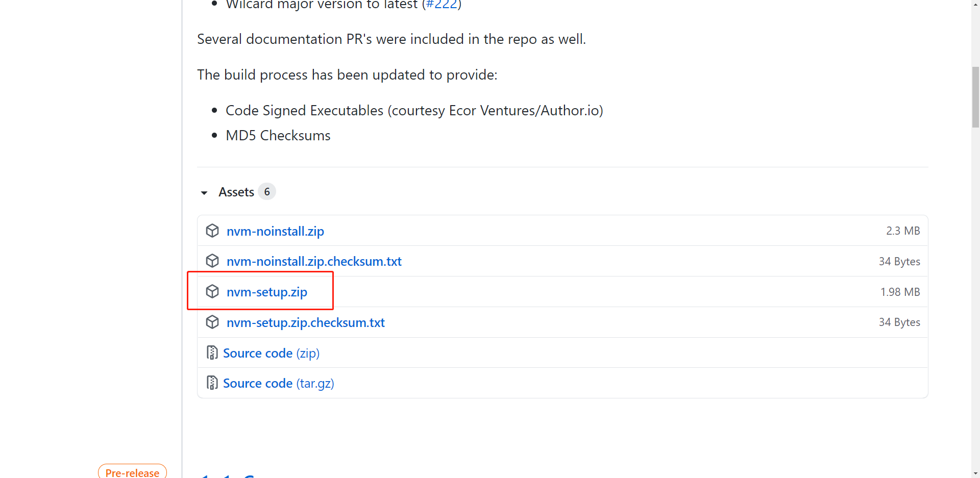This screenshot has height=478, width=980.
Task: Collapse the Assets section triangle
Action: pos(204,193)
